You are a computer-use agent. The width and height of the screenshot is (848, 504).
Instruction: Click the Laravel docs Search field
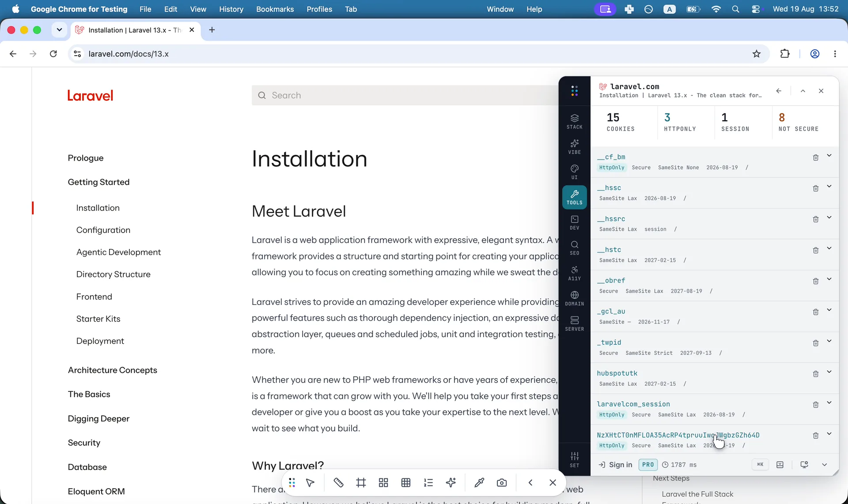coord(405,95)
